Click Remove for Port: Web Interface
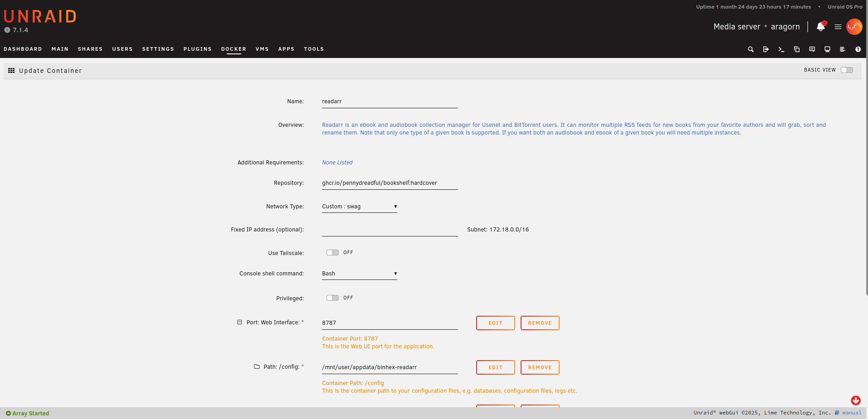This screenshot has height=419, width=868. [540, 323]
